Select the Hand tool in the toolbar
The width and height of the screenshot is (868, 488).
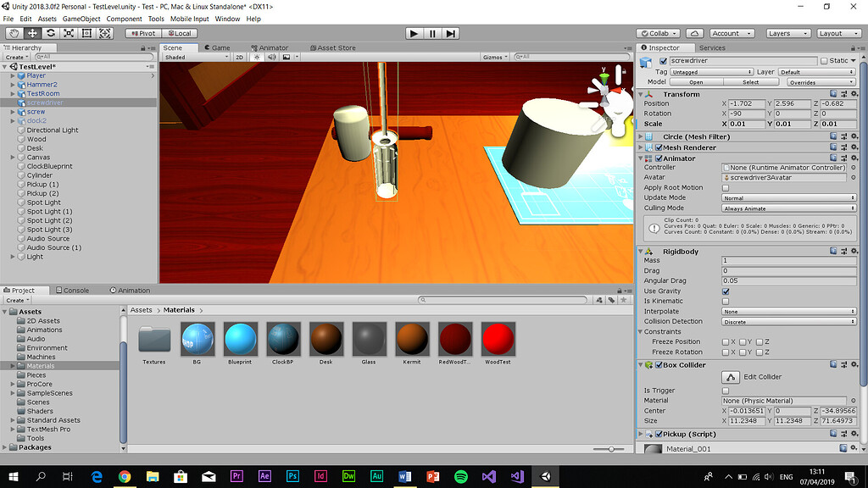coord(14,33)
